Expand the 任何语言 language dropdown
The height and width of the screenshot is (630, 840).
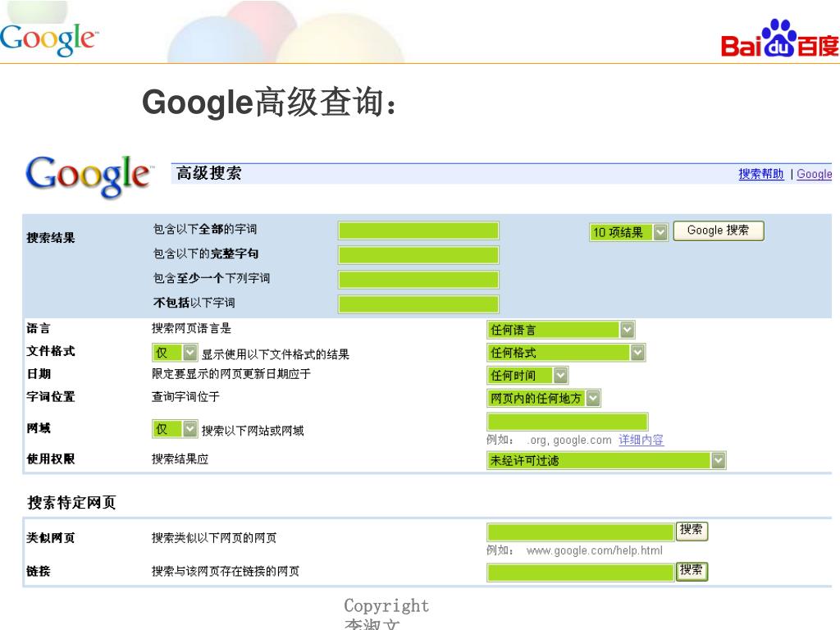pyautogui.click(x=561, y=330)
